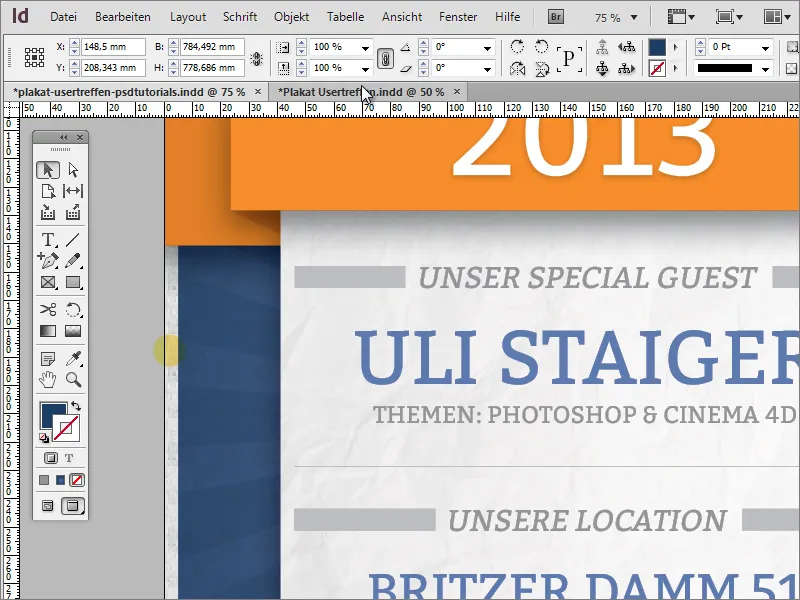This screenshot has height=600, width=800.
Task: Pick the Free Transform tool
Action: click(x=73, y=310)
